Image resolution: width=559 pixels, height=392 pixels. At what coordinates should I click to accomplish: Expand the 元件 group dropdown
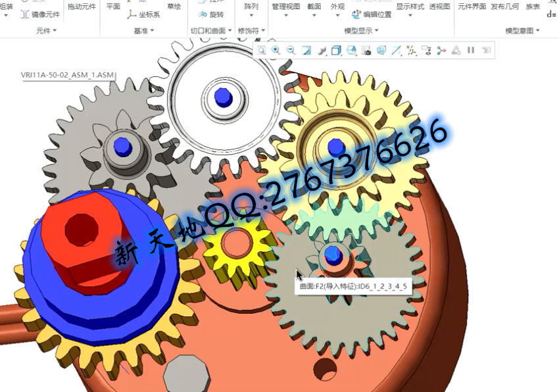[46, 30]
